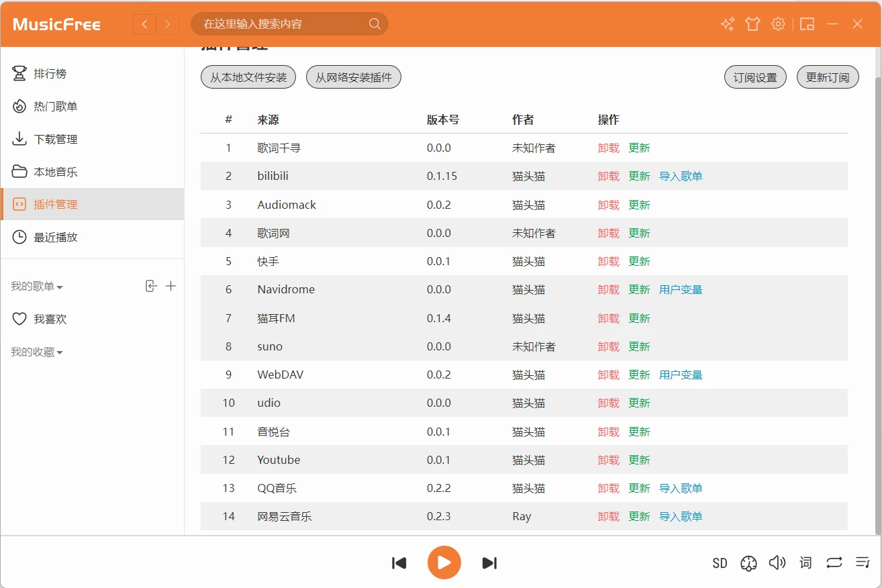Open the 我喜欢 playlist
Screen dimensions: 882x588
(x=92, y=319)
